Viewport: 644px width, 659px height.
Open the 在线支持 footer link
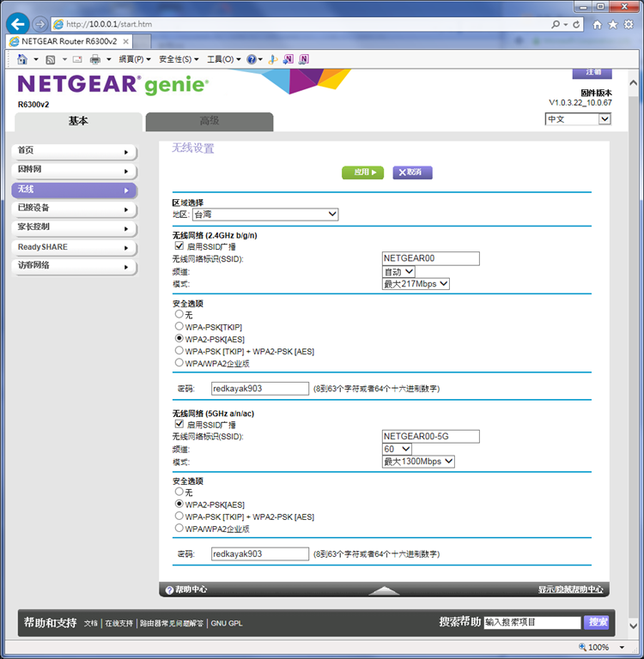tap(119, 623)
